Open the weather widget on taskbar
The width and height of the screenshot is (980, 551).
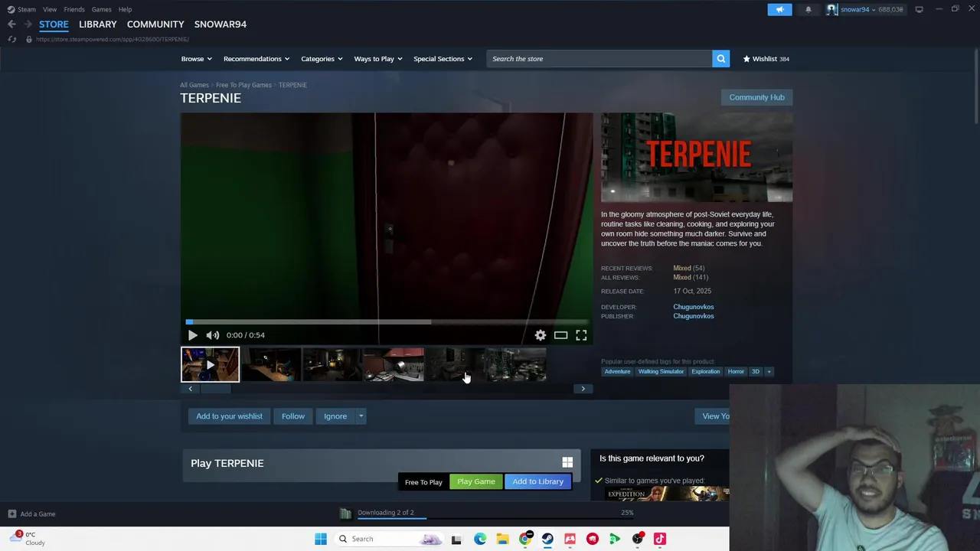tap(27, 538)
